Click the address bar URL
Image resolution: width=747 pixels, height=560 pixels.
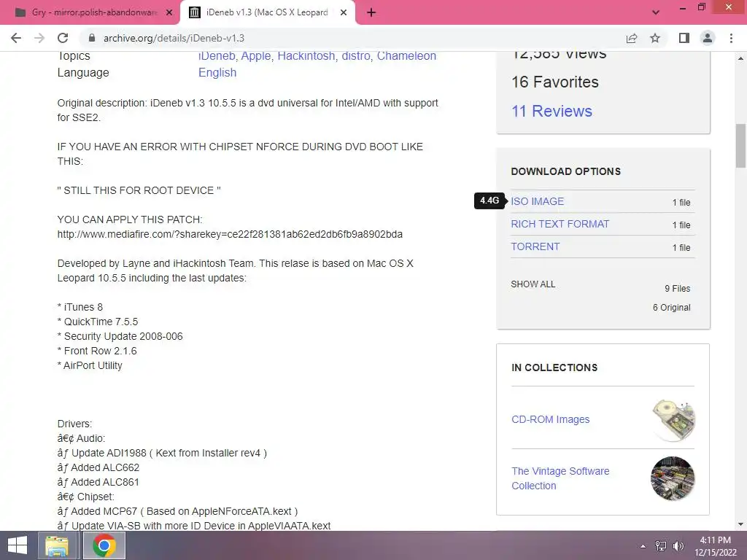(x=174, y=38)
